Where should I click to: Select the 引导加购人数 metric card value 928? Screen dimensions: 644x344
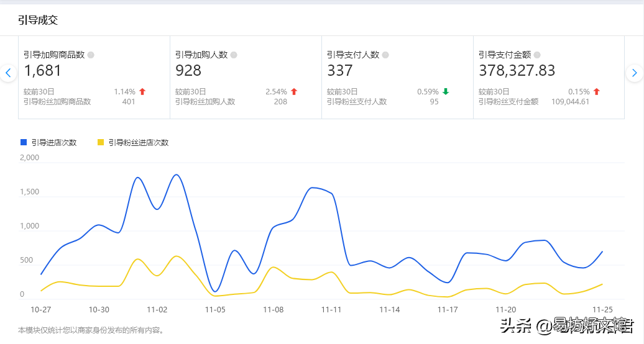[188, 71]
